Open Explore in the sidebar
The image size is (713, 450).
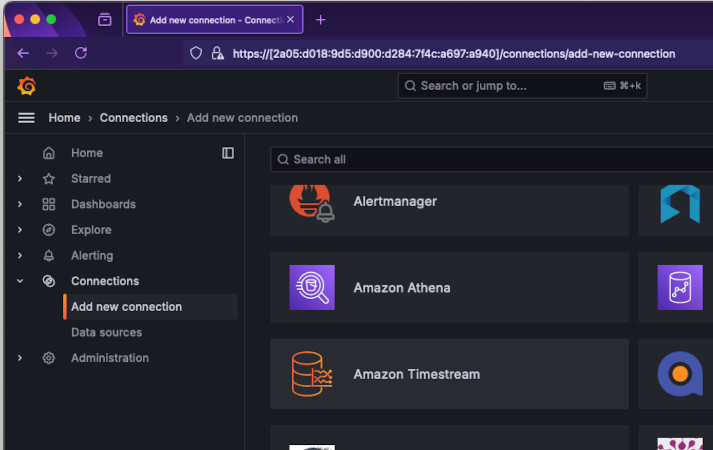pos(91,230)
